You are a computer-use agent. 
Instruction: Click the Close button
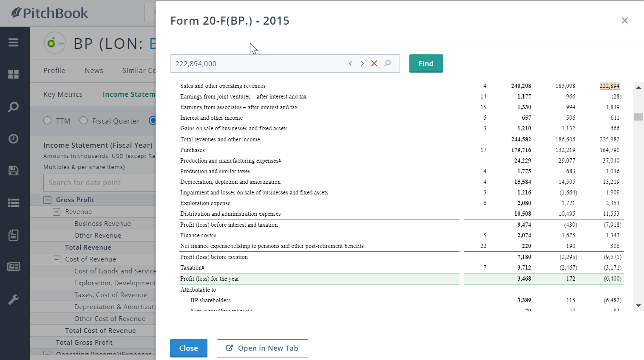[x=189, y=348]
